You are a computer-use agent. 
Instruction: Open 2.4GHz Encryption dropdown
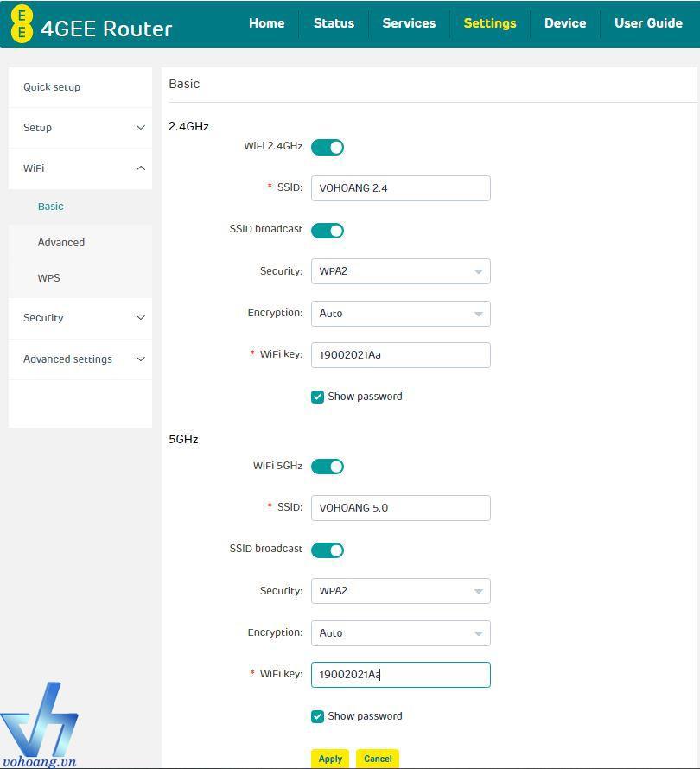[401, 314]
